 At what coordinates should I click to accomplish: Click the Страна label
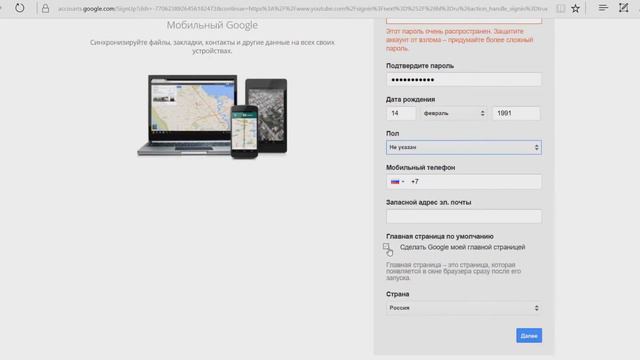[x=397, y=294]
